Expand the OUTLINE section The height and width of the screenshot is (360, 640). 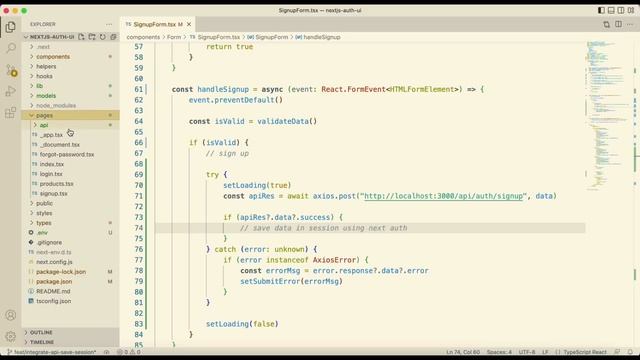pos(70,332)
